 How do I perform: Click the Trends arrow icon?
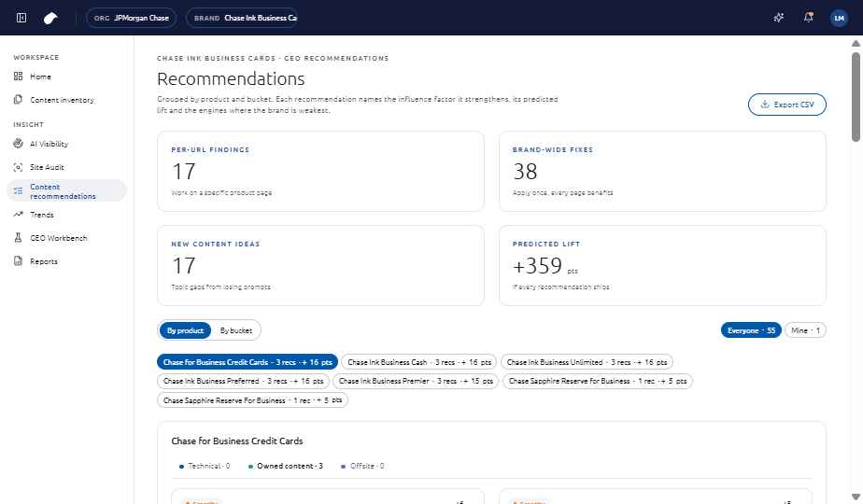[18, 214]
